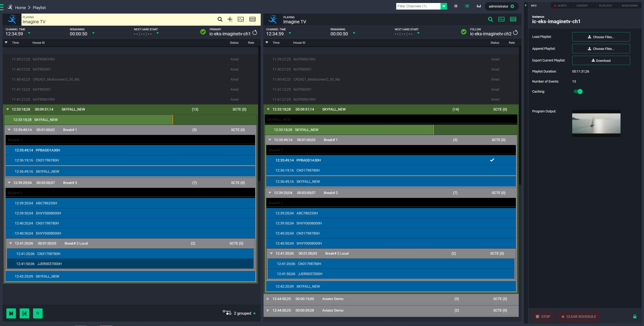
Task: Toggle the green wave button in bottom toolbar
Action: pyautogui.click(x=38, y=313)
